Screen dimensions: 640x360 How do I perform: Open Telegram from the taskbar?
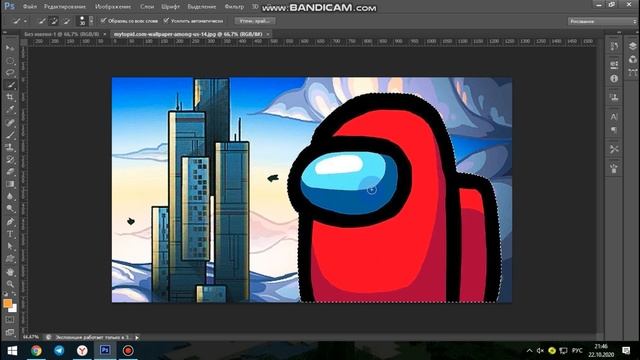[59, 350]
